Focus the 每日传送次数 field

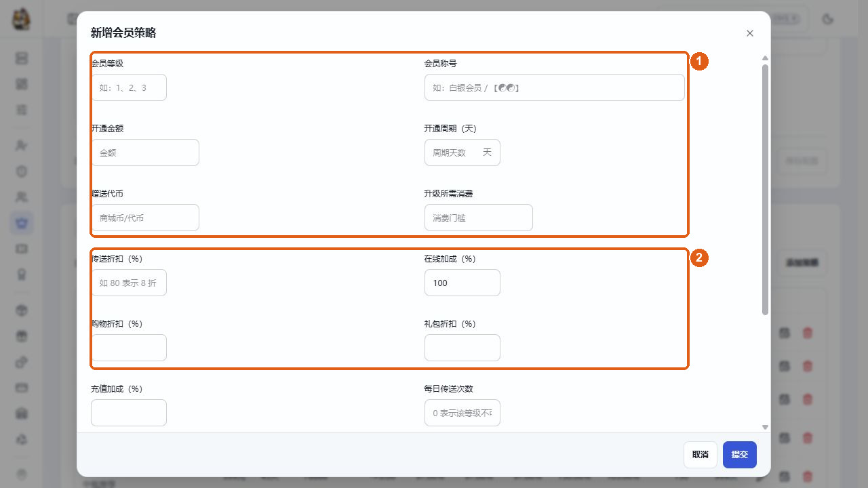[462, 413]
